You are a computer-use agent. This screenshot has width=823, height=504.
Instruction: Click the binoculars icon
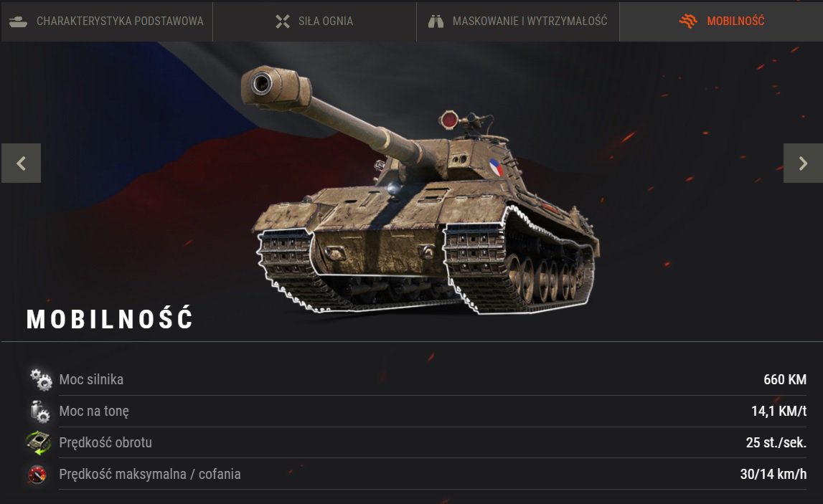point(436,22)
